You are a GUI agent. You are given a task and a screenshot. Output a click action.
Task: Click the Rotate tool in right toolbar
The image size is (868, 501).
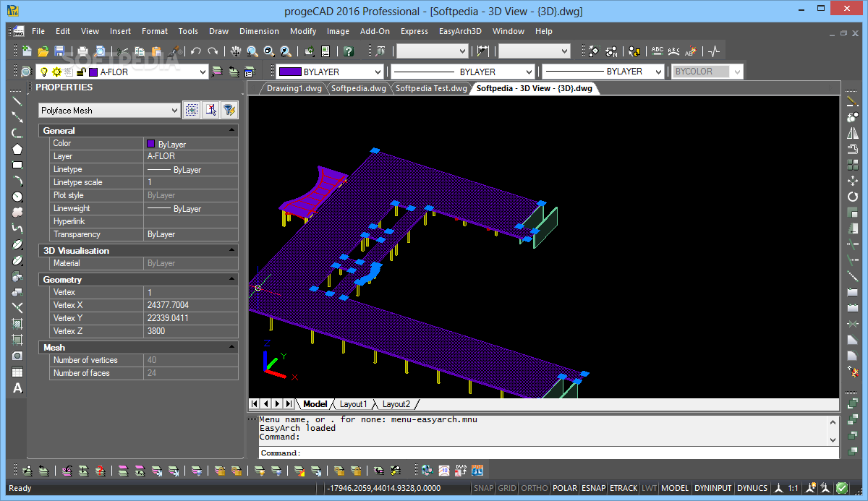point(853,197)
